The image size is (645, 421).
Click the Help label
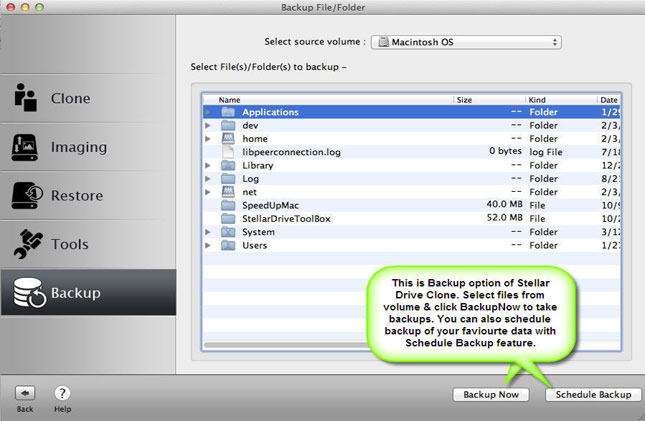tap(63, 409)
